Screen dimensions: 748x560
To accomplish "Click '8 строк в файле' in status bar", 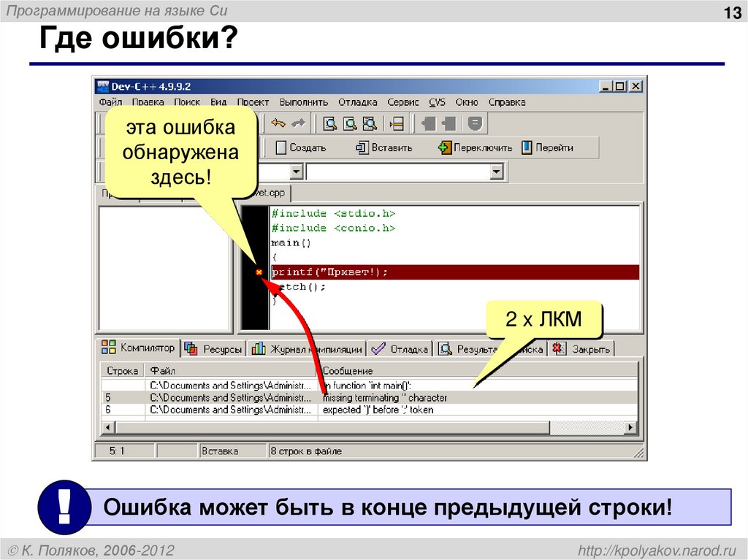I will coord(306,450).
